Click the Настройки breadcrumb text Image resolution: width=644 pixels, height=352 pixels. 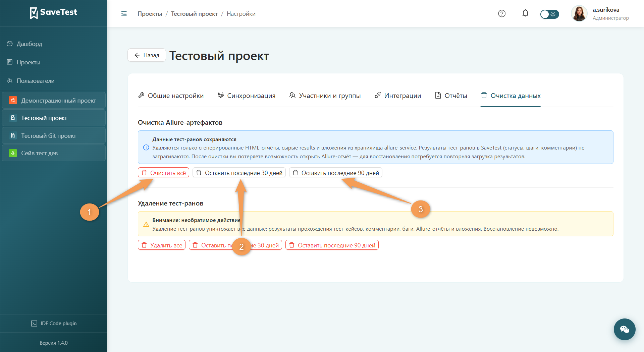pos(241,14)
